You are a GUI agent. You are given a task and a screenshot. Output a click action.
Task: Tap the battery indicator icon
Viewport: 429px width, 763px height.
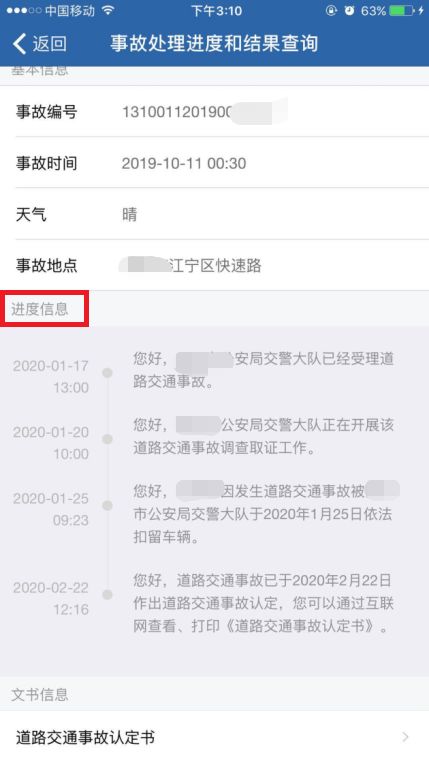click(x=402, y=10)
